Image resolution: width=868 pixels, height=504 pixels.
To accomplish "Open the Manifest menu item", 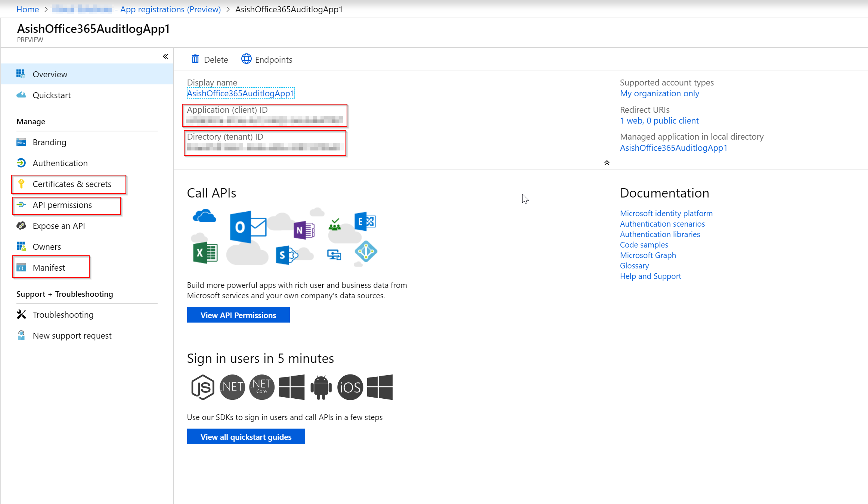I will point(49,268).
